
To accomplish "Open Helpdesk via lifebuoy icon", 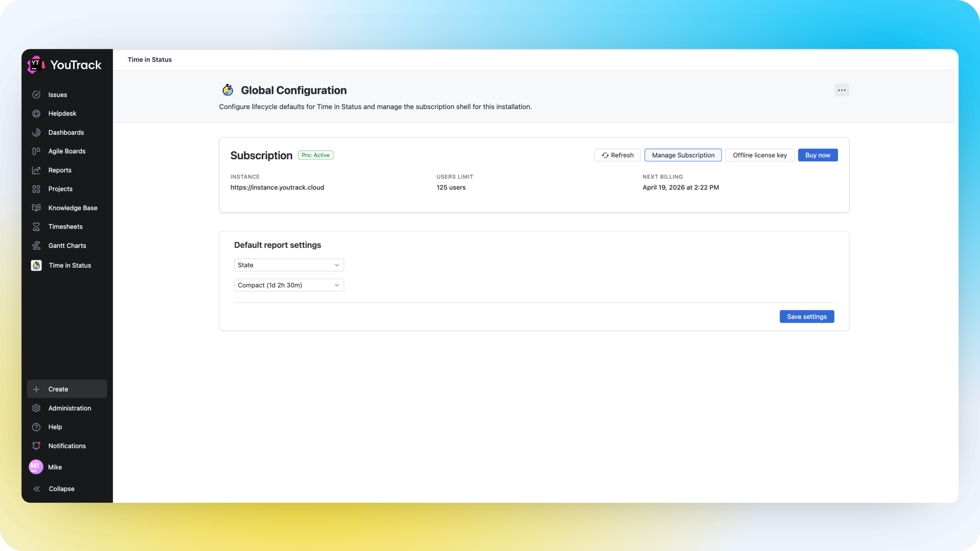I will [36, 113].
